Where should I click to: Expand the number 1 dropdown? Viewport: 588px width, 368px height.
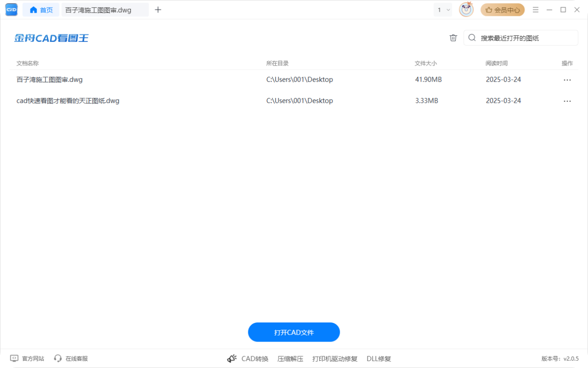[x=443, y=10]
